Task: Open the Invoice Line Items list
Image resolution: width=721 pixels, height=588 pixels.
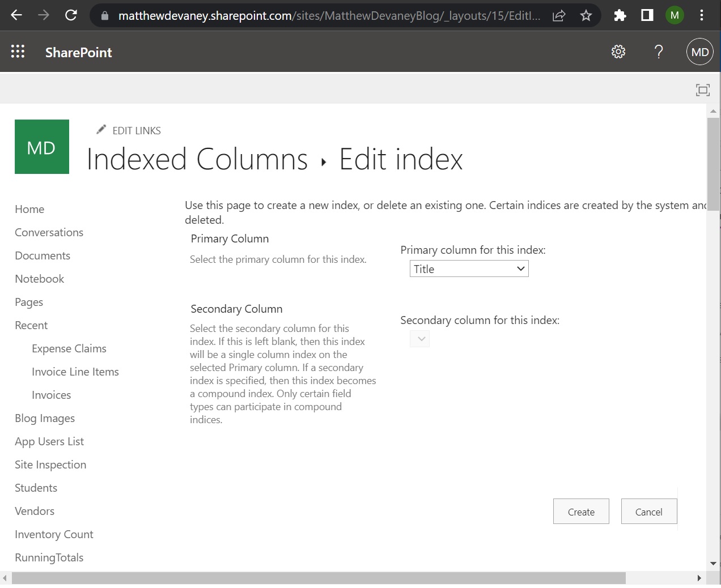Action: click(x=75, y=372)
